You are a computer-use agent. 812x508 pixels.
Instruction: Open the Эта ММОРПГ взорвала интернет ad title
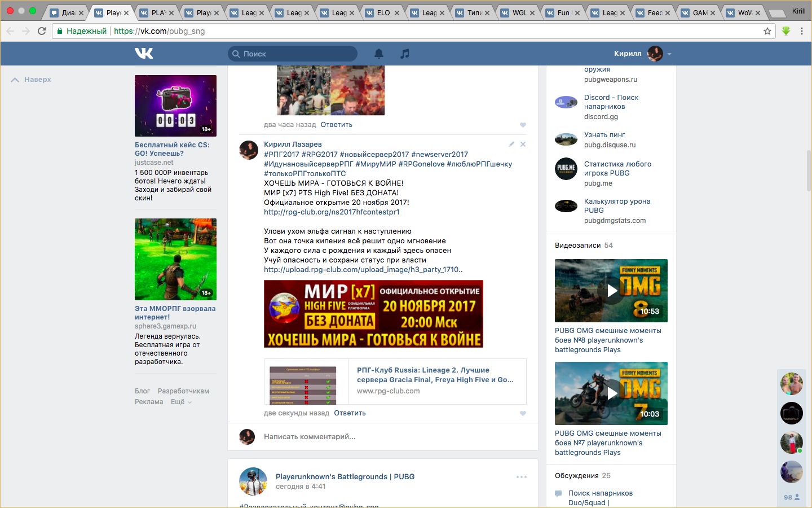click(x=175, y=313)
